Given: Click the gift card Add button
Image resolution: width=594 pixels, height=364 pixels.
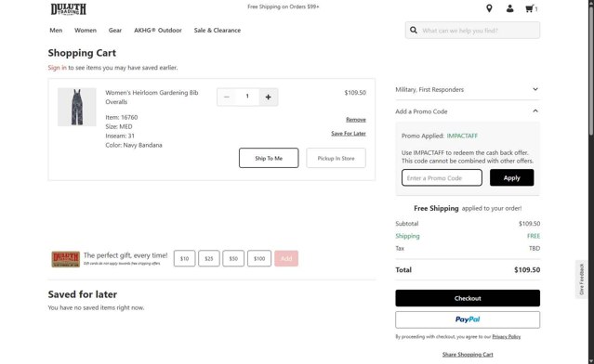Looking at the screenshot, I should [286, 258].
